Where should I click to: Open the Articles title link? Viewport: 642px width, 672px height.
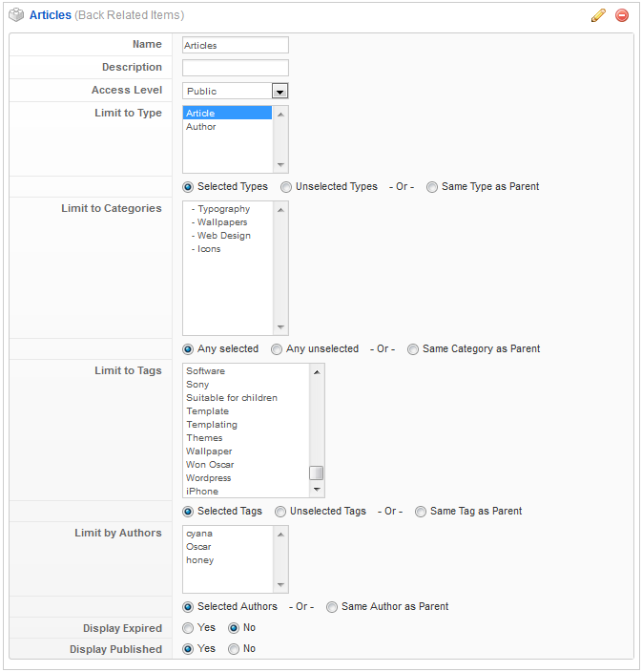[x=50, y=15]
